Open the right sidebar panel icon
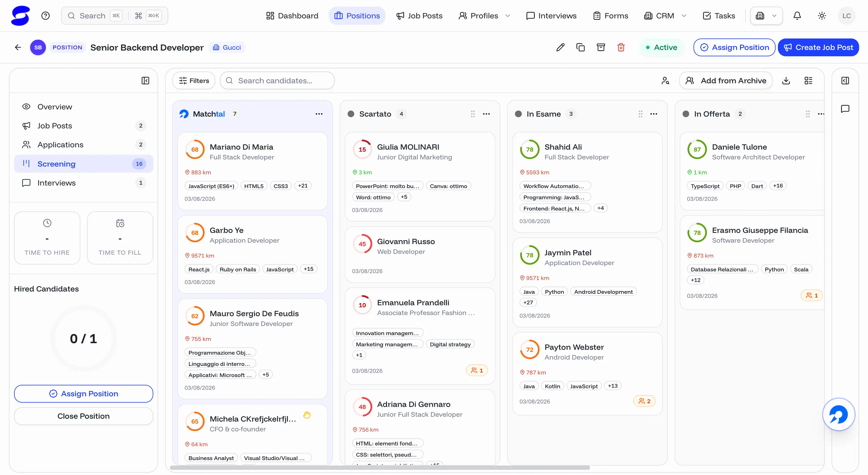The height and width of the screenshot is (475, 868). point(845,81)
